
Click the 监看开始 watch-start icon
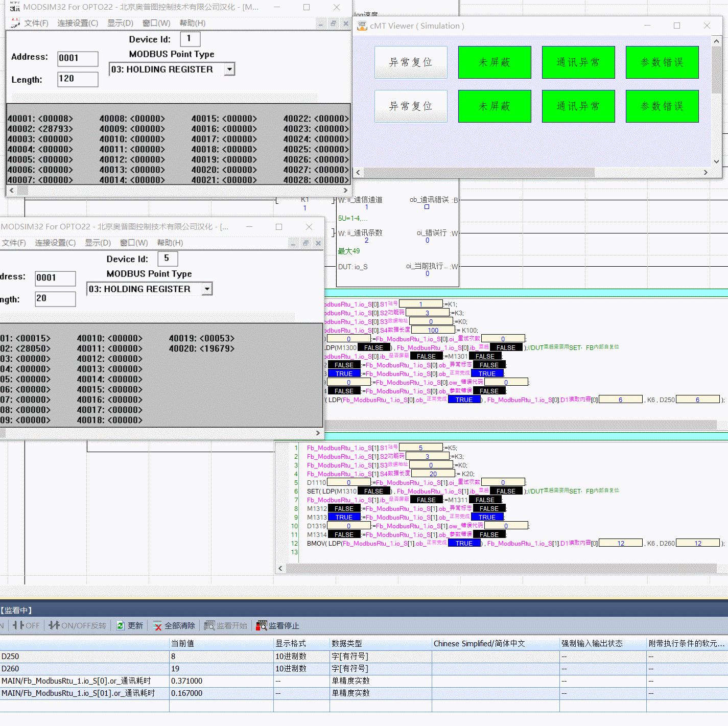click(x=209, y=625)
